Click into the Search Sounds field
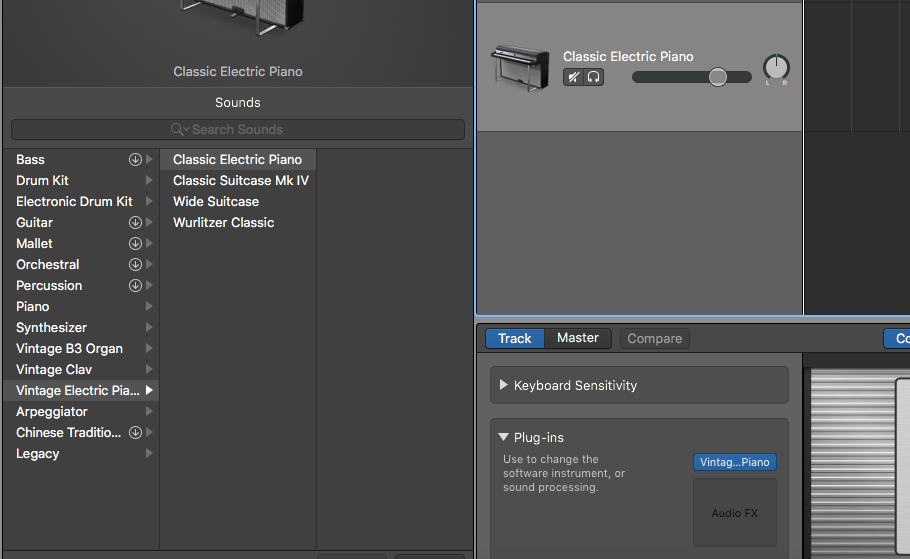The width and height of the screenshot is (910, 559). 238,129
